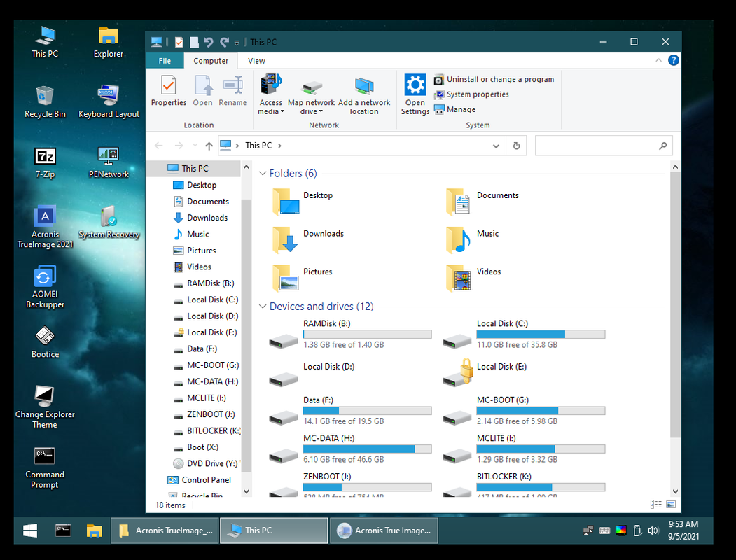Image resolution: width=736 pixels, height=560 pixels.
Task: Select MC-DATA (H:) capacity bar
Action: pos(367,449)
